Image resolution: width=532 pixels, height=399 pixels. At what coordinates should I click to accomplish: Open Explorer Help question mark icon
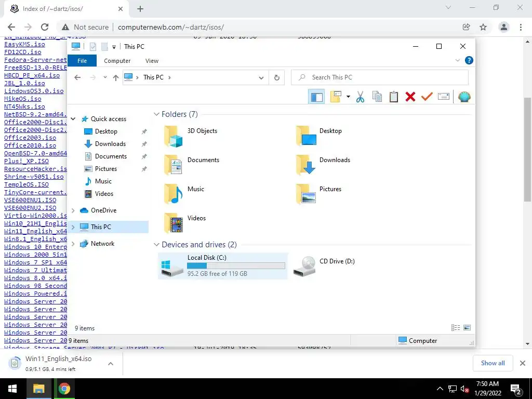pyautogui.click(x=469, y=60)
